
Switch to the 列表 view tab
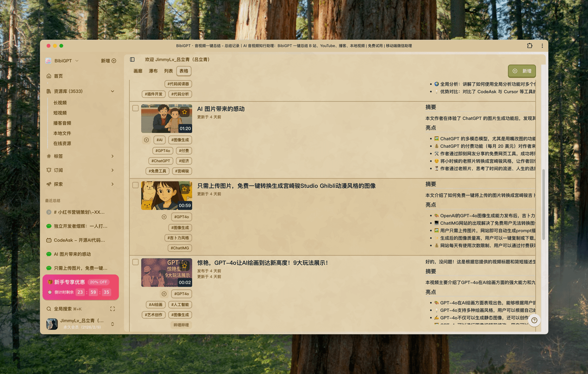(169, 71)
